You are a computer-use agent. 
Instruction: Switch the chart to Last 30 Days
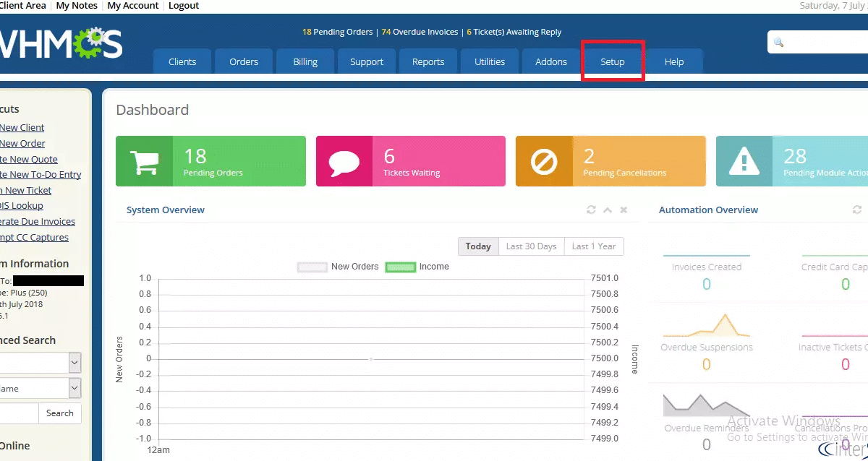pos(531,246)
